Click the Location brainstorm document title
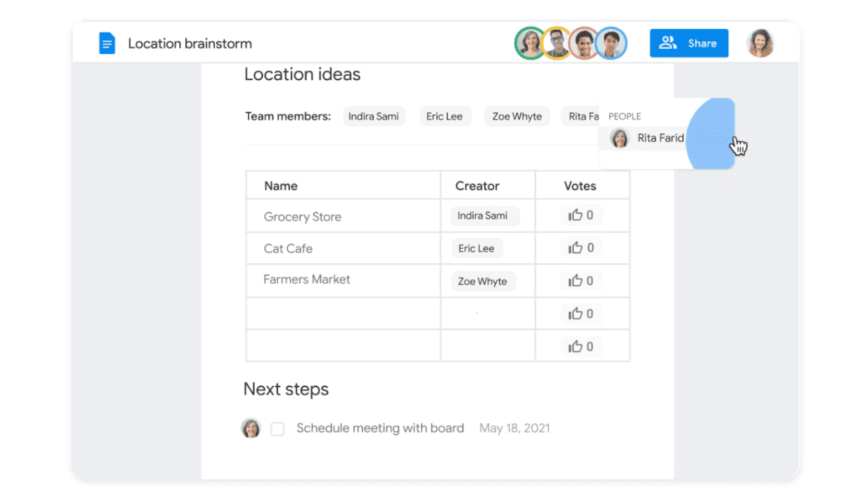 point(190,43)
